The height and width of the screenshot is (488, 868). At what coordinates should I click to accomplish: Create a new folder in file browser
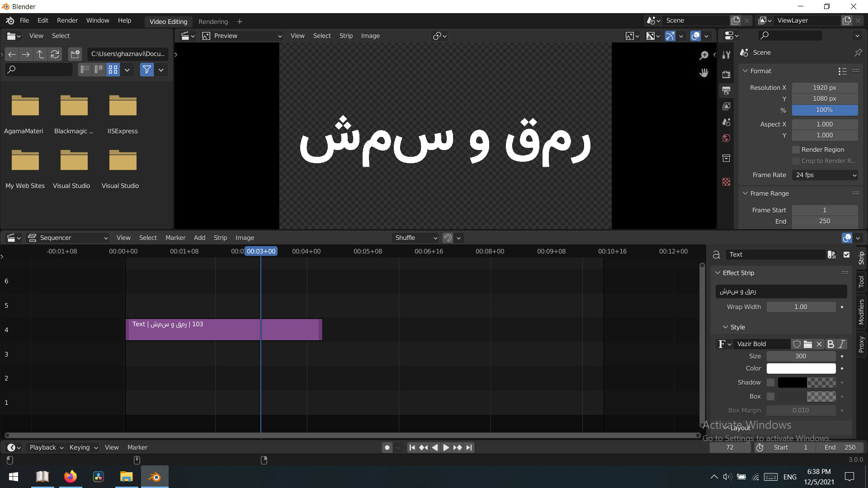[75, 54]
